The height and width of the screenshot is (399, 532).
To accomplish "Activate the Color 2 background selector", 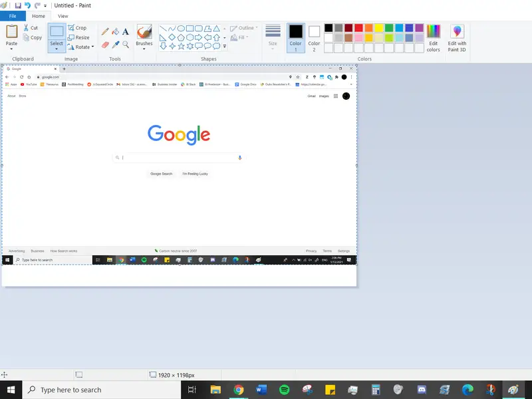I will pos(314,38).
